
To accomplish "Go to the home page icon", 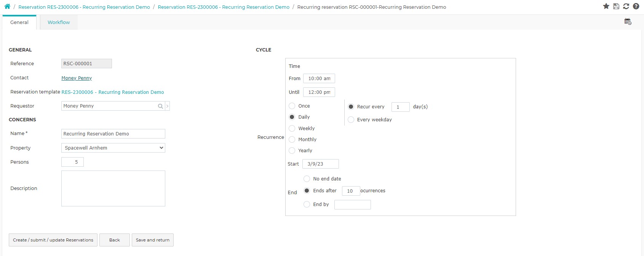I will click(7, 6).
